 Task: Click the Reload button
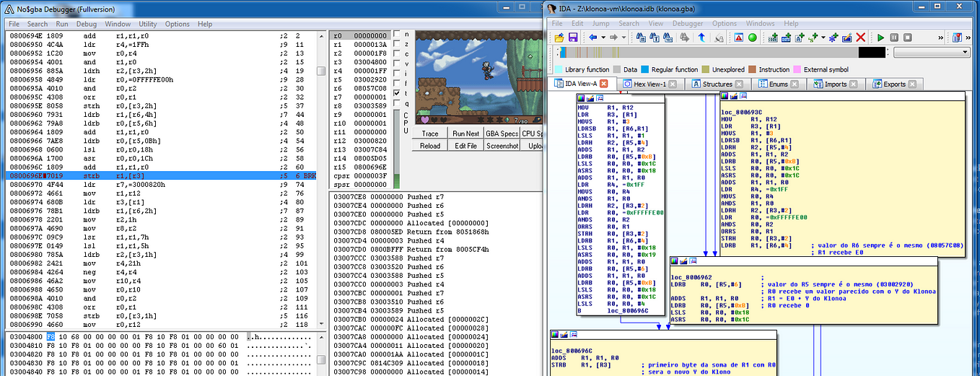pyautogui.click(x=430, y=145)
